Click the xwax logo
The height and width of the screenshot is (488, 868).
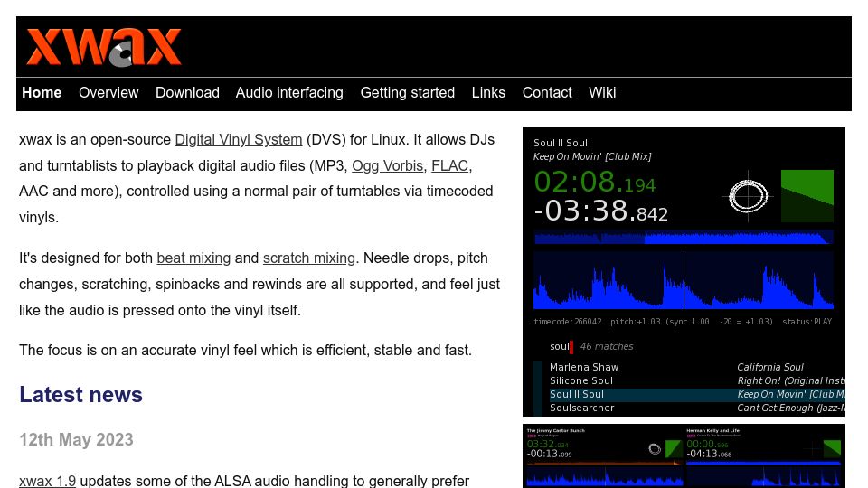point(104,47)
